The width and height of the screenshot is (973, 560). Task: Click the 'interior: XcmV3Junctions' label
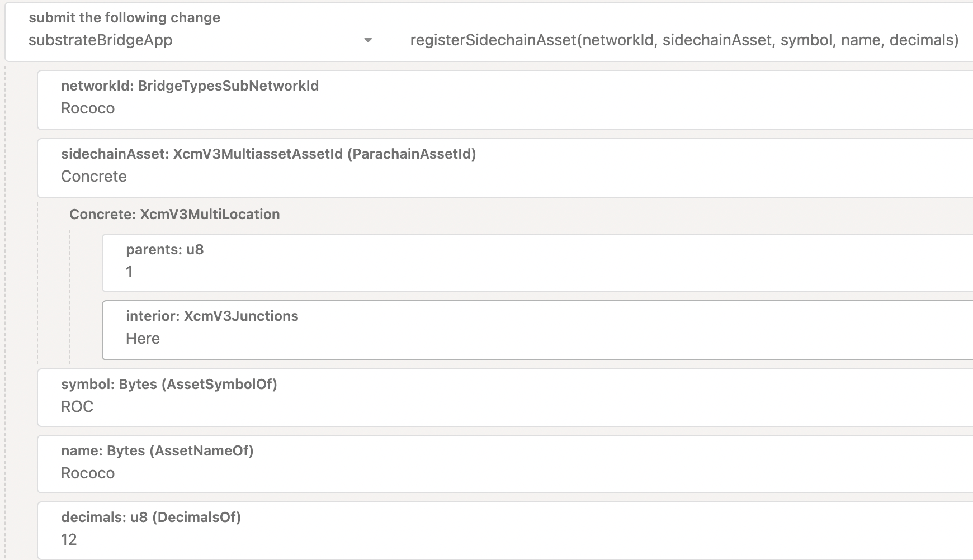212,316
